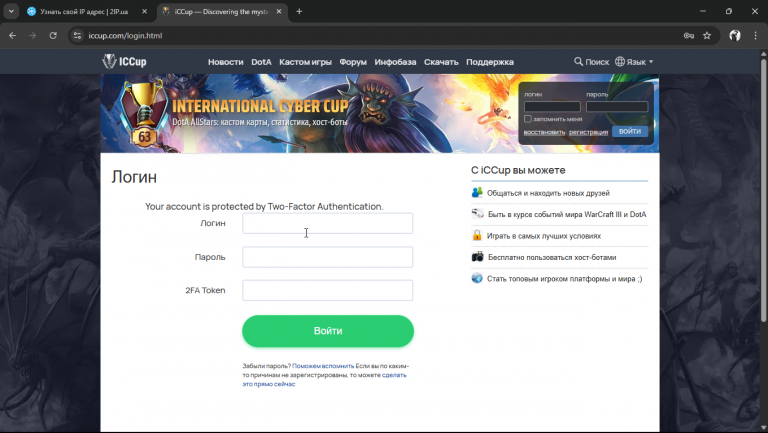Click the логин field in the banner box

(552, 106)
